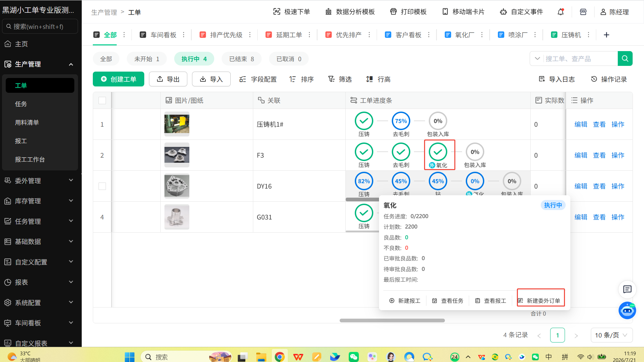The height and width of the screenshot is (362, 644).
Task: Open the chat message floating icon
Action: click(627, 289)
